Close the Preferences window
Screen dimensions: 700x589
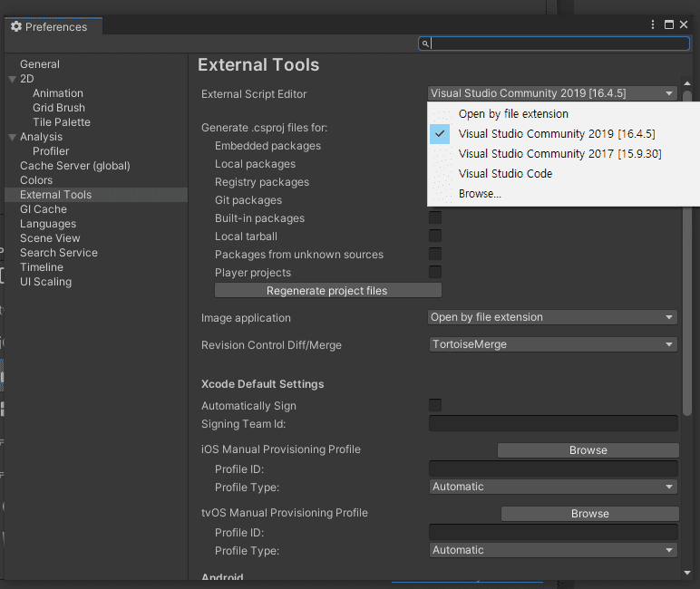(x=684, y=24)
